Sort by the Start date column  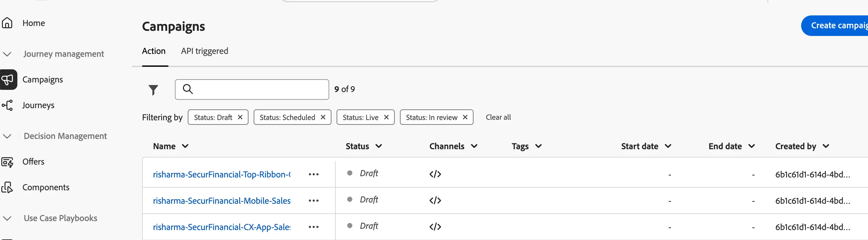pos(646,146)
